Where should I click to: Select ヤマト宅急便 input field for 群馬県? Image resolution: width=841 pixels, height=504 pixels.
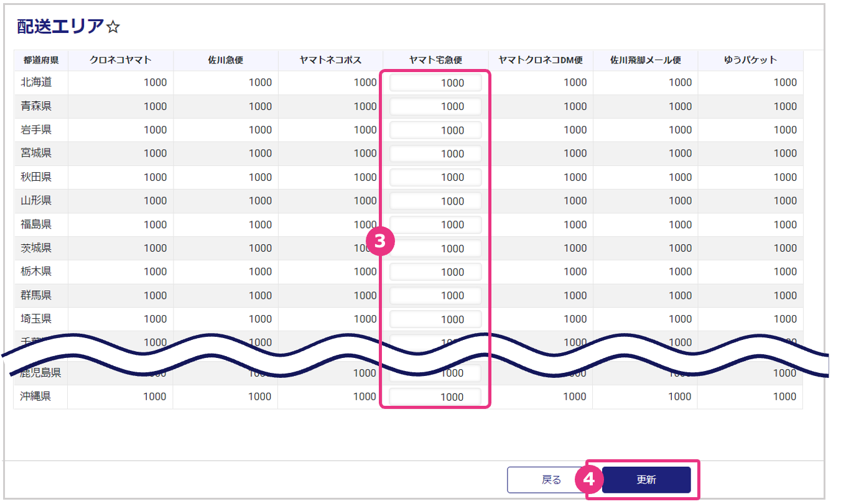(435, 295)
